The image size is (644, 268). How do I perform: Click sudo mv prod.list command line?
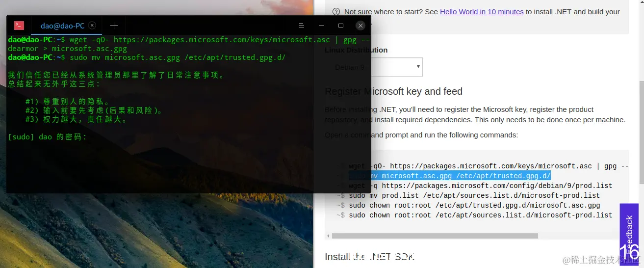pos(474,195)
